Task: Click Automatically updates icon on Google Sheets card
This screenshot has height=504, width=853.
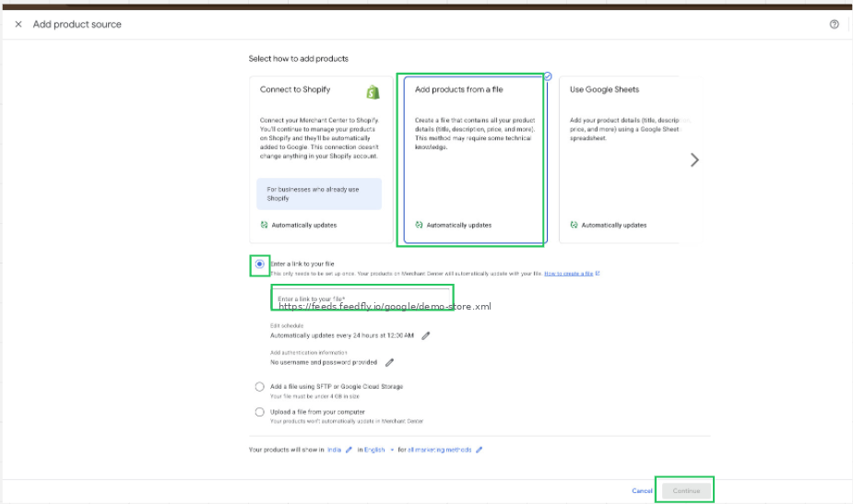Action: tap(574, 225)
